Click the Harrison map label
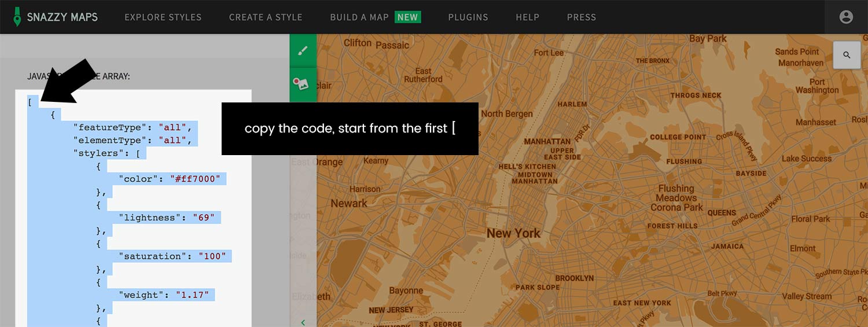This screenshot has height=327, width=868. coord(365,189)
